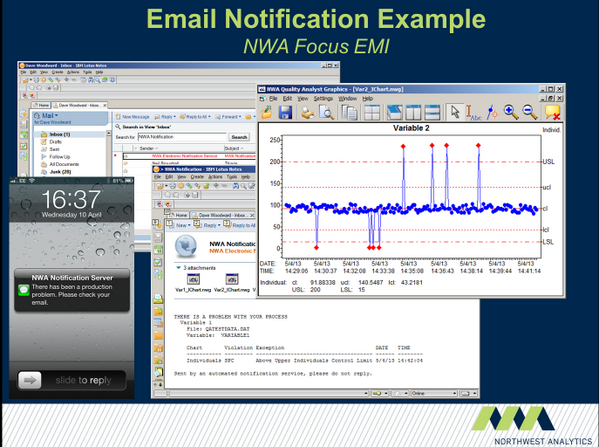Click calendar icon in Notification window sidebar
The width and height of the screenshot is (599, 447).
pos(158,250)
